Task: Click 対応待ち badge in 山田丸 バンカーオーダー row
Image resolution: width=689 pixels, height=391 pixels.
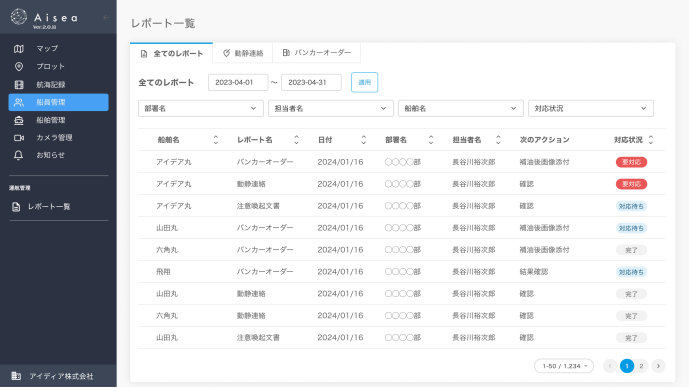Action: [631, 228]
